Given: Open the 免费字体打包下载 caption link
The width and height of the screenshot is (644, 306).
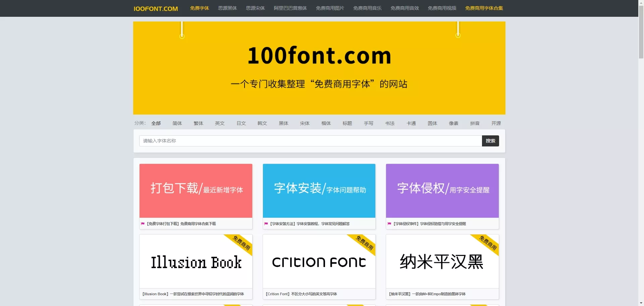Looking at the screenshot, I should click(181, 224).
